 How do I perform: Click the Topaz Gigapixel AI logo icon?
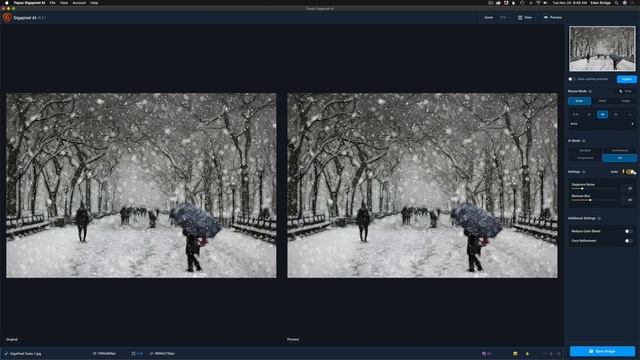(7, 18)
